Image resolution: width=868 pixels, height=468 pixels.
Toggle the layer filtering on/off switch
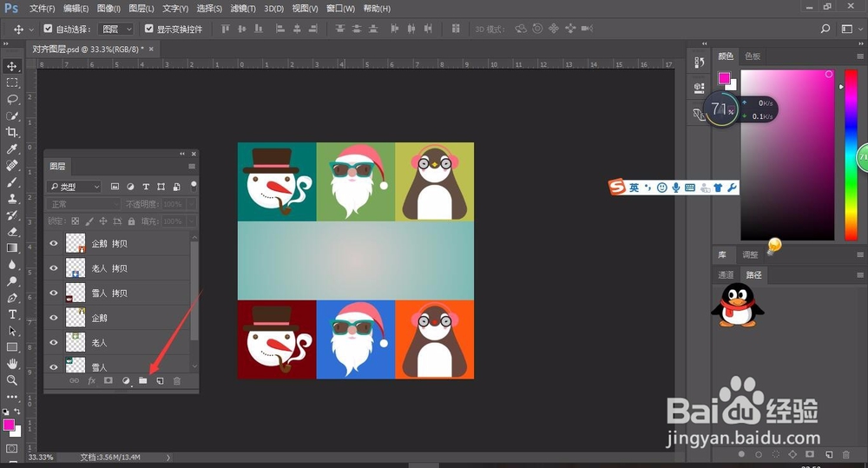(x=194, y=186)
